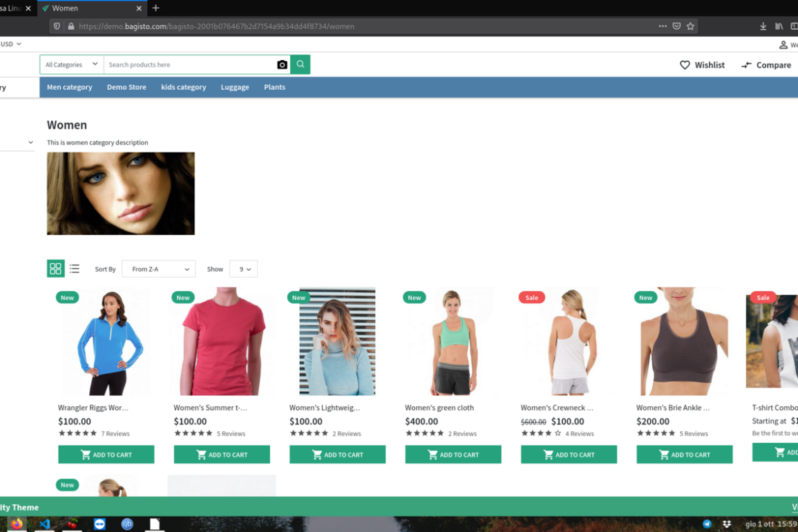Screen dimensions: 798x532
Task: Click the green search magnifier button
Action: tap(301, 65)
